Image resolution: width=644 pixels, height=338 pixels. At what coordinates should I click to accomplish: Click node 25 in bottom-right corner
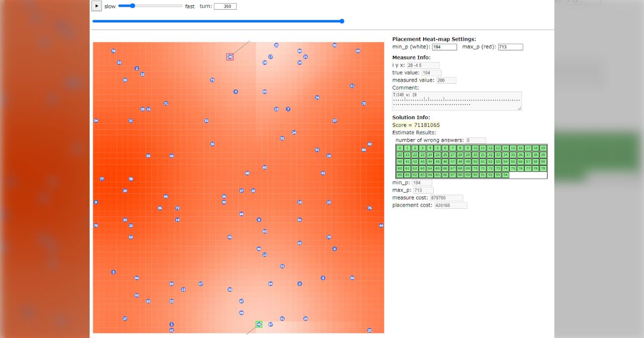coord(369,330)
